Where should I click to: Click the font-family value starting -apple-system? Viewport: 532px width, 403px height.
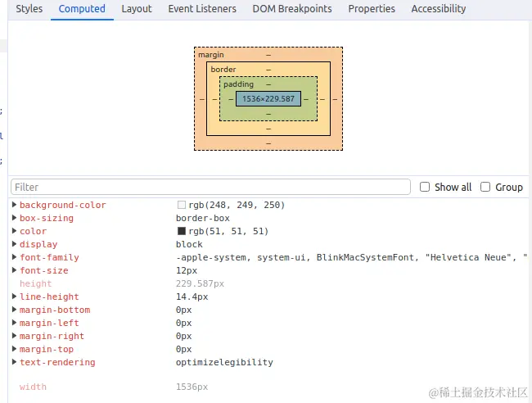click(x=351, y=257)
